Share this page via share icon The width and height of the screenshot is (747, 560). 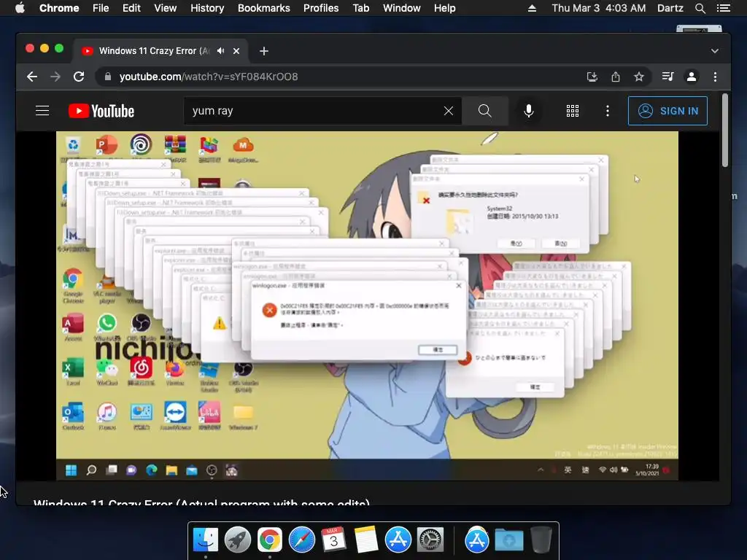point(616,77)
